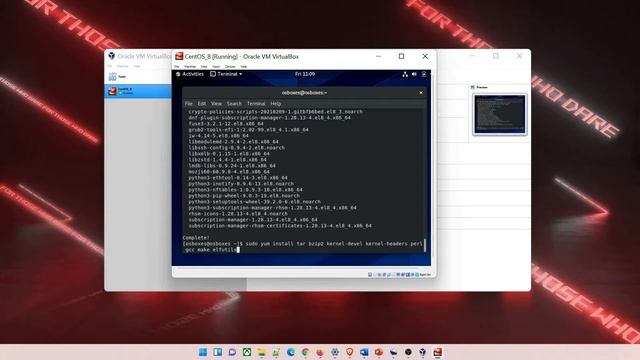Switch to VirtualBox Manager taskbar icon
Viewport: 640px width, 360px height.
(423, 352)
